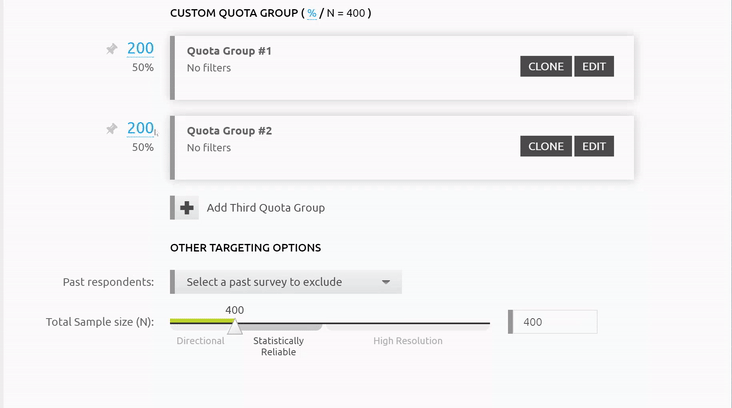Select the Statistically Reliable label
The image size is (732, 408).
(x=278, y=346)
